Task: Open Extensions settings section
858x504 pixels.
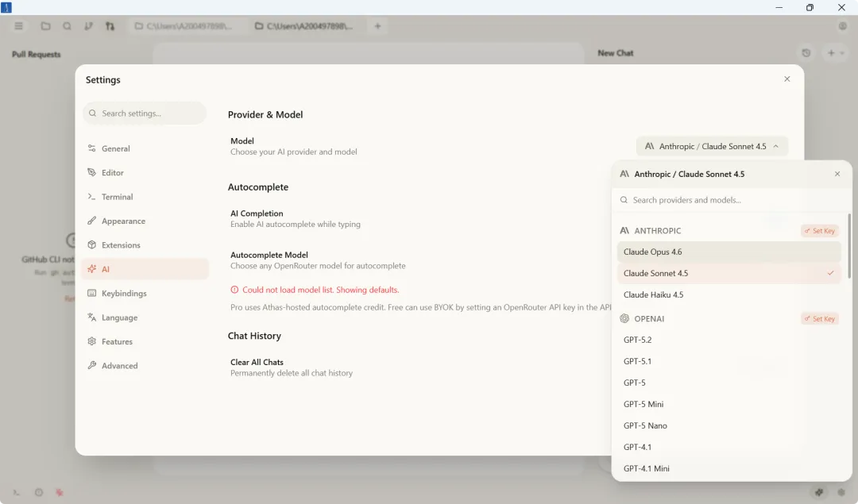Action: point(145,245)
